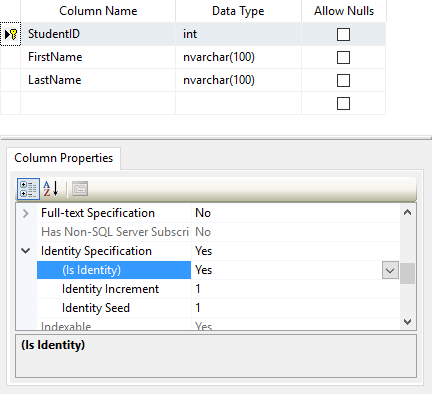Select the StudentID primary key row marker

pos(11,34)
